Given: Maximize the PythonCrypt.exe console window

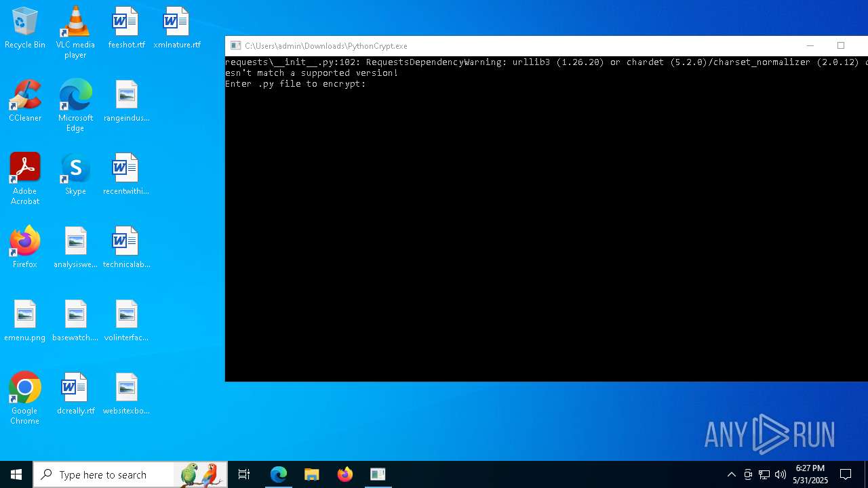Looking at the screenshot, I should point(841,45).
